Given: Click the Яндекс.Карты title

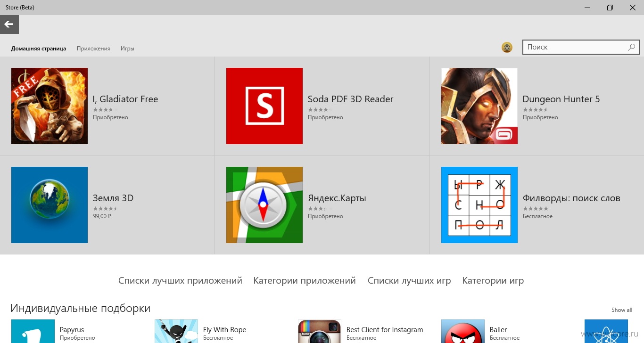Looking at the screenshot, I should point(337,198).
